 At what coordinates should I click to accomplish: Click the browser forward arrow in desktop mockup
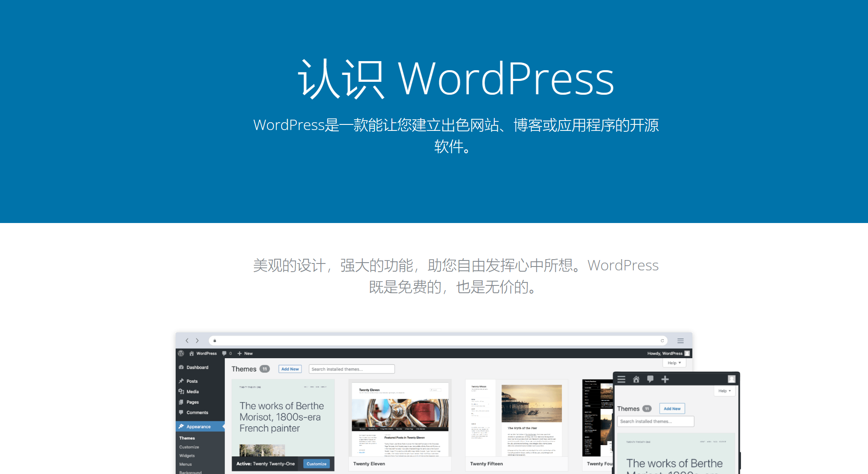(x=197, y=341)
